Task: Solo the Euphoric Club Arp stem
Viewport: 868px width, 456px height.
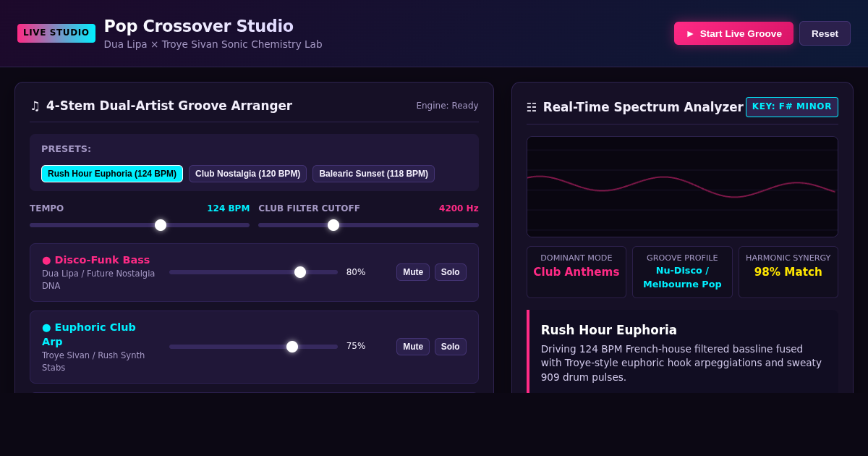Action: pos(451,347)
